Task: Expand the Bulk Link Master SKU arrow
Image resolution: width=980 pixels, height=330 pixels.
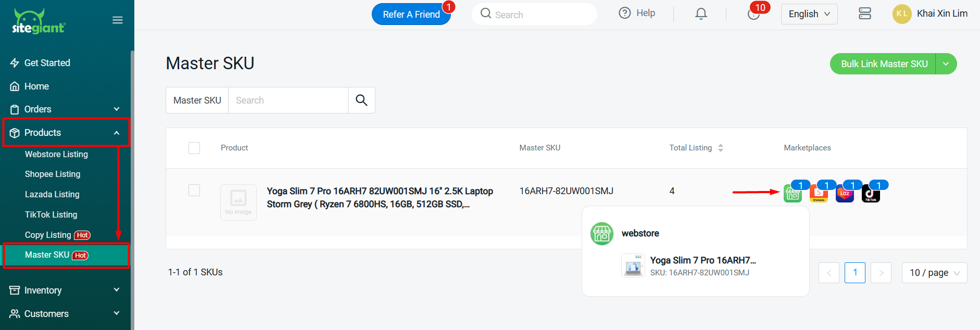Action: [x=946, y=64]
